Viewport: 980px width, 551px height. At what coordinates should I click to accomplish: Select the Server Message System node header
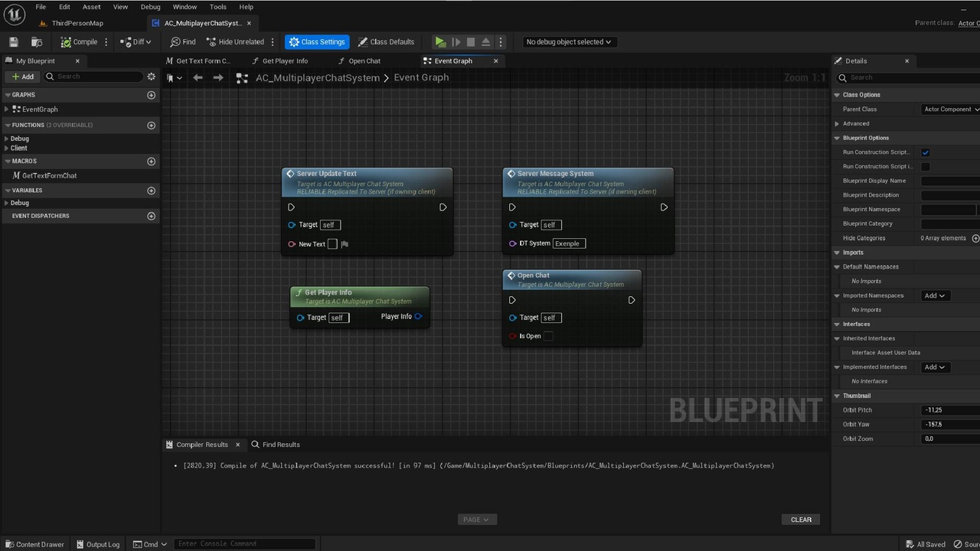pos(588,184)
